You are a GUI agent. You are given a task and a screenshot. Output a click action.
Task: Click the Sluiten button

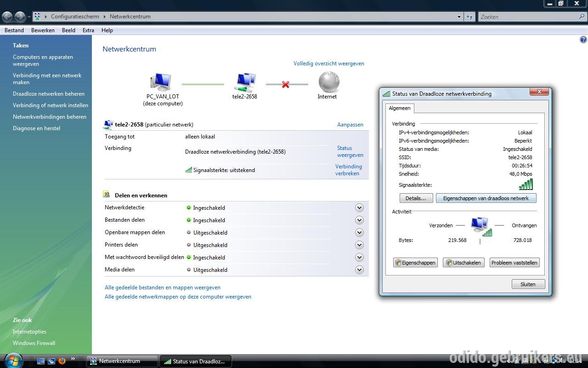(528, 284)
